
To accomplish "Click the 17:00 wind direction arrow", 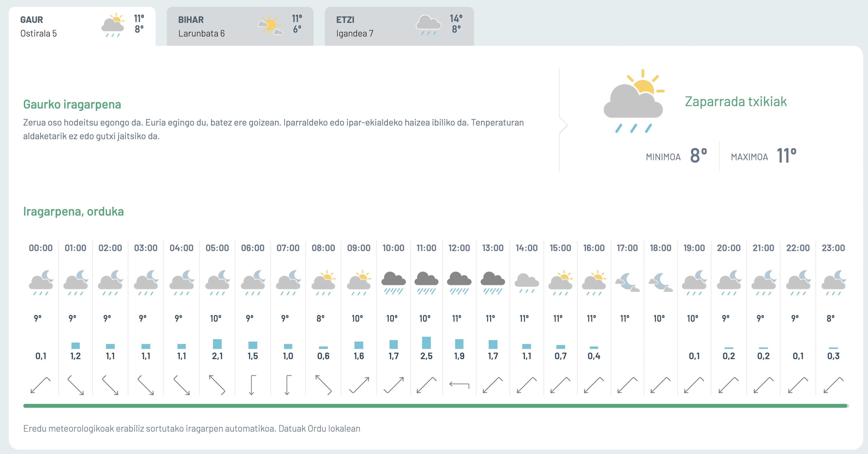I will tap(627, 385).
